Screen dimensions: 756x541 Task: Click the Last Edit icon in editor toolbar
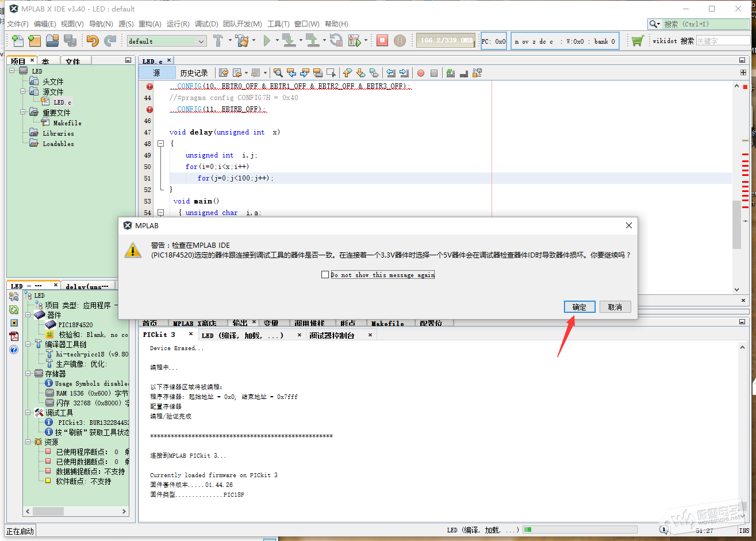224,73
